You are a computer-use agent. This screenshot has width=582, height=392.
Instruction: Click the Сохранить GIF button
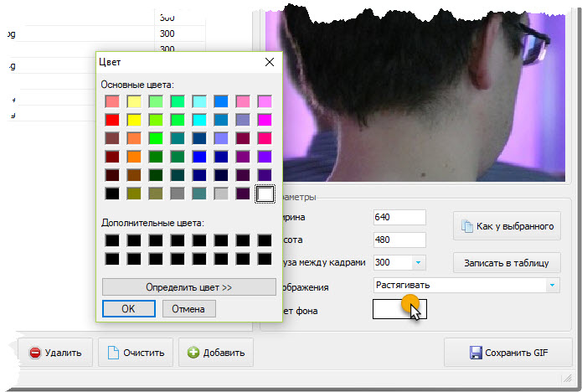[507, 353]
